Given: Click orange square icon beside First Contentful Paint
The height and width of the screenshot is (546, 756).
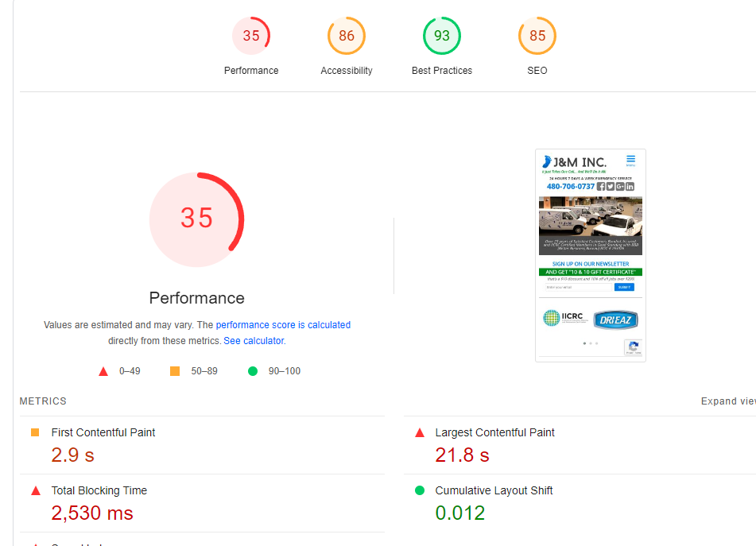Looking at the screenshot, I should [35, 432].
